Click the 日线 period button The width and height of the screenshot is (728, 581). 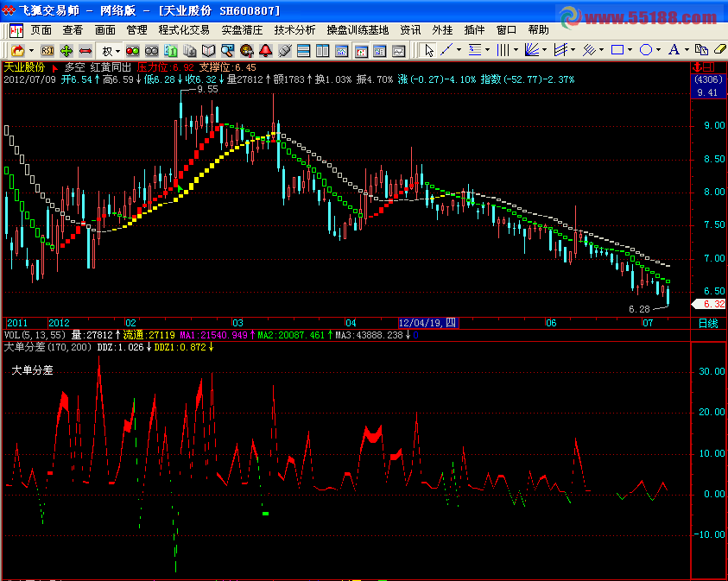click(x=708, y=323)
